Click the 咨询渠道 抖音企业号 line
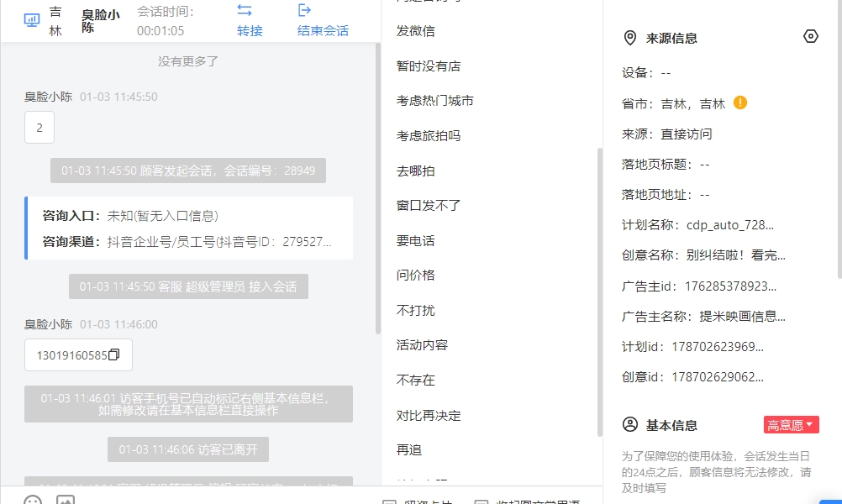 click(x=187, y=242)
